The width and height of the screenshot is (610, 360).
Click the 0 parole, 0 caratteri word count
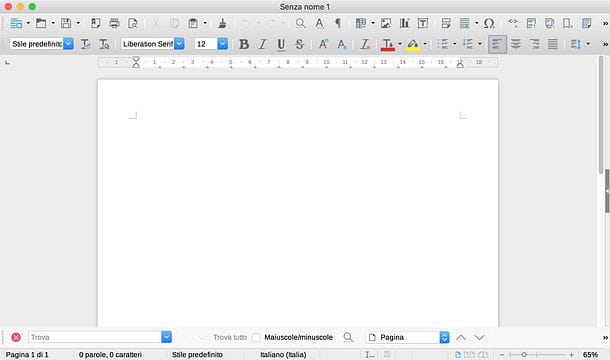tap(110, 355)
